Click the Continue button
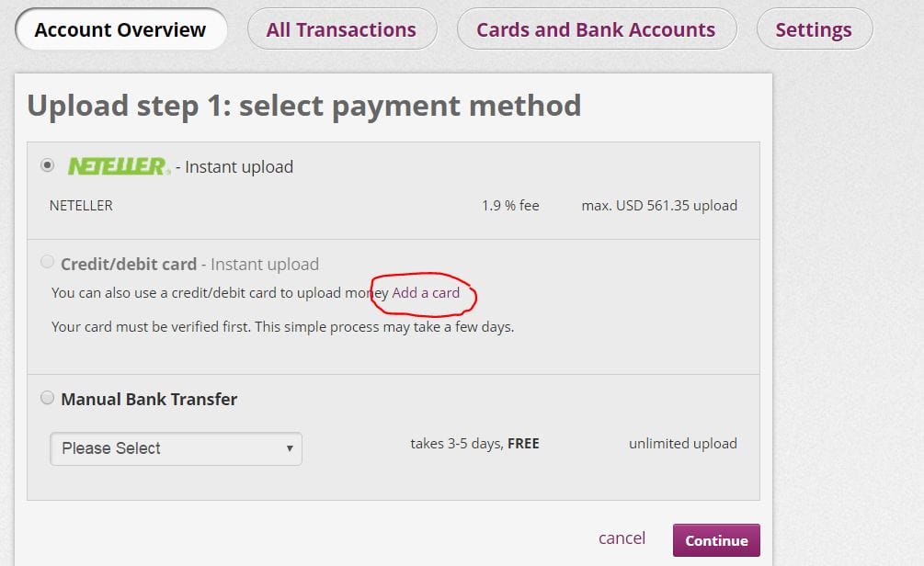 pyautogui.click(x=716, y=540)
